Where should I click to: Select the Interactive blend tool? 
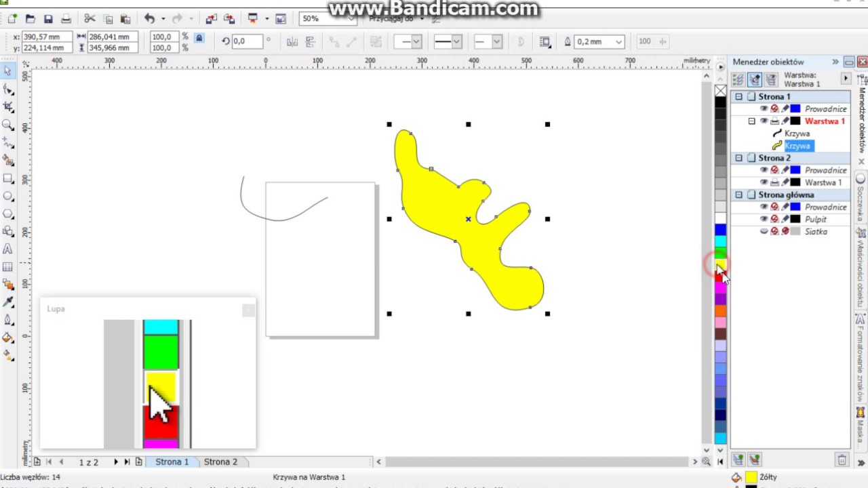coord(8,284)
